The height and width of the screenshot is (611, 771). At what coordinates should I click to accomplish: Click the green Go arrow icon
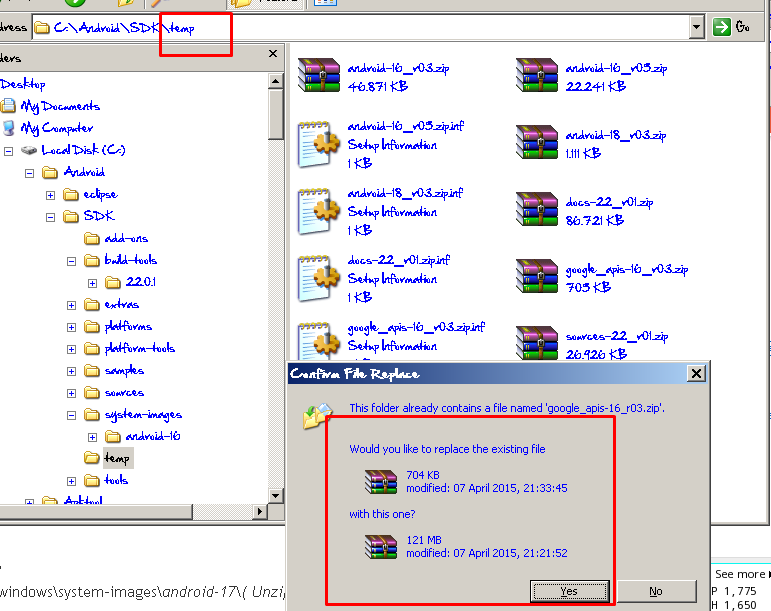[x=721, y=27]
